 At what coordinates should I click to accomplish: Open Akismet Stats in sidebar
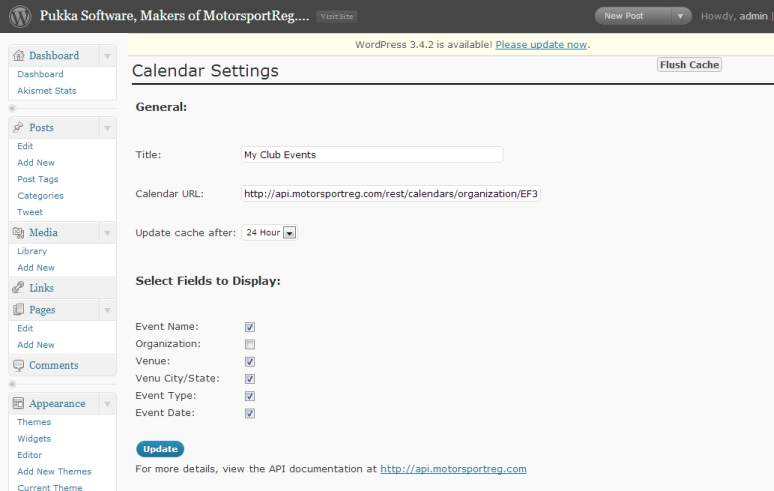coord(47,91)
